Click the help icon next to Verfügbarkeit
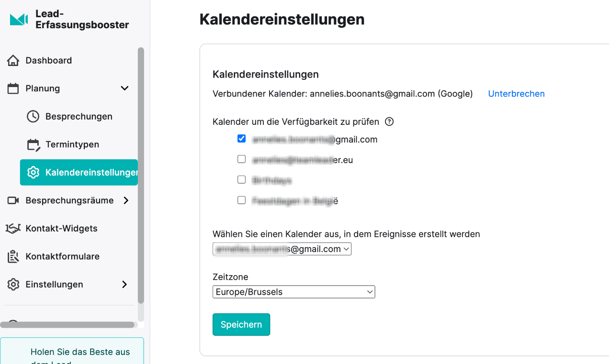609x364 pixels. coord(389,121)
